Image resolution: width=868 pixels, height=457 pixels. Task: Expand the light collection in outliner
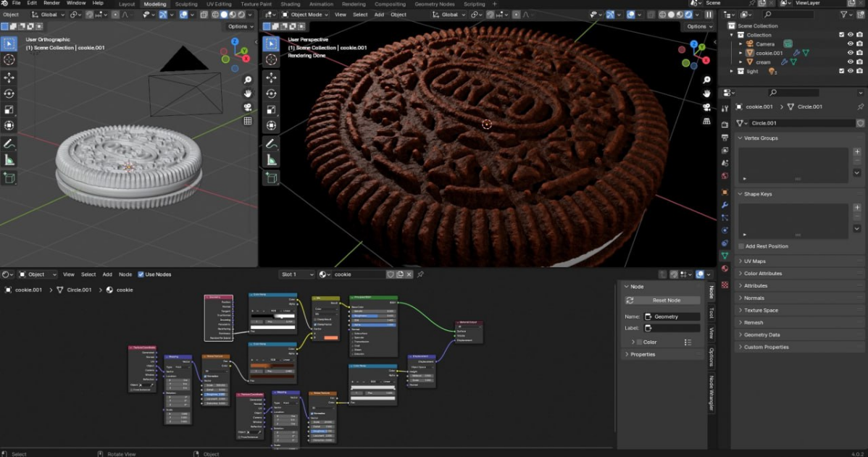tap(732, 72)
